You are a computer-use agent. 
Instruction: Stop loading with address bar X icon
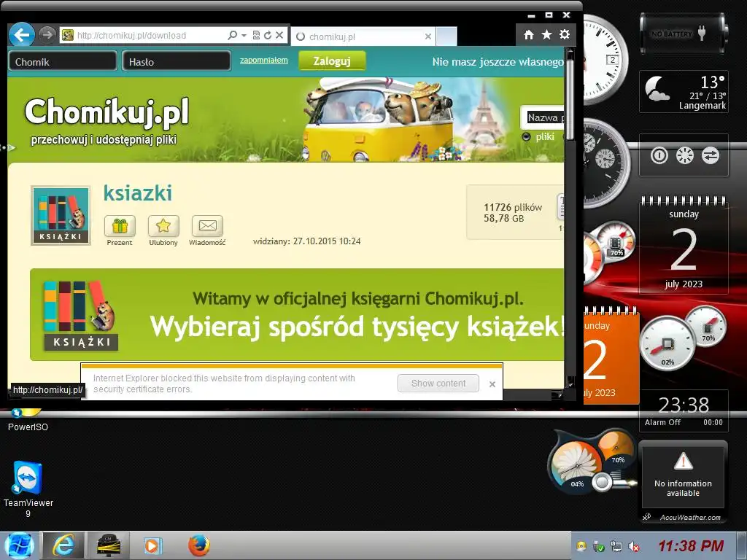pos(279,35)
